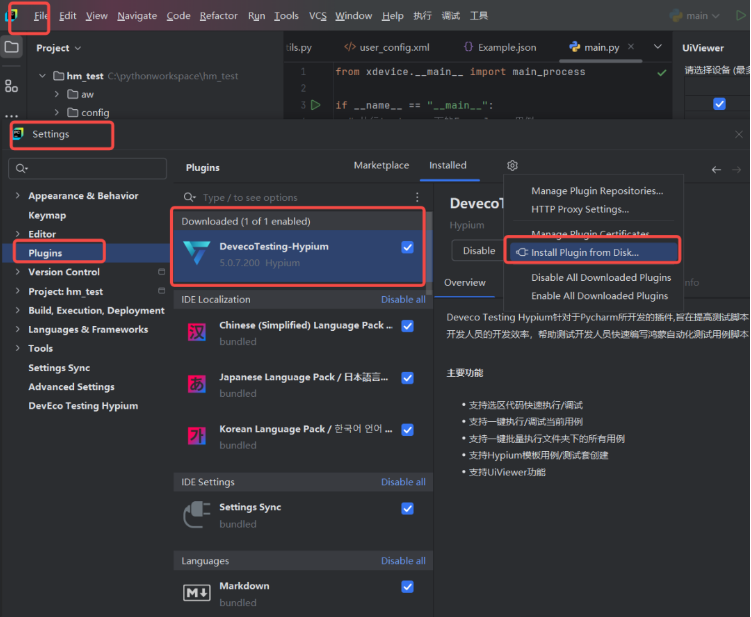Open the File menu
Viewport: 751px width, 617px height.
tap(41, 16)
